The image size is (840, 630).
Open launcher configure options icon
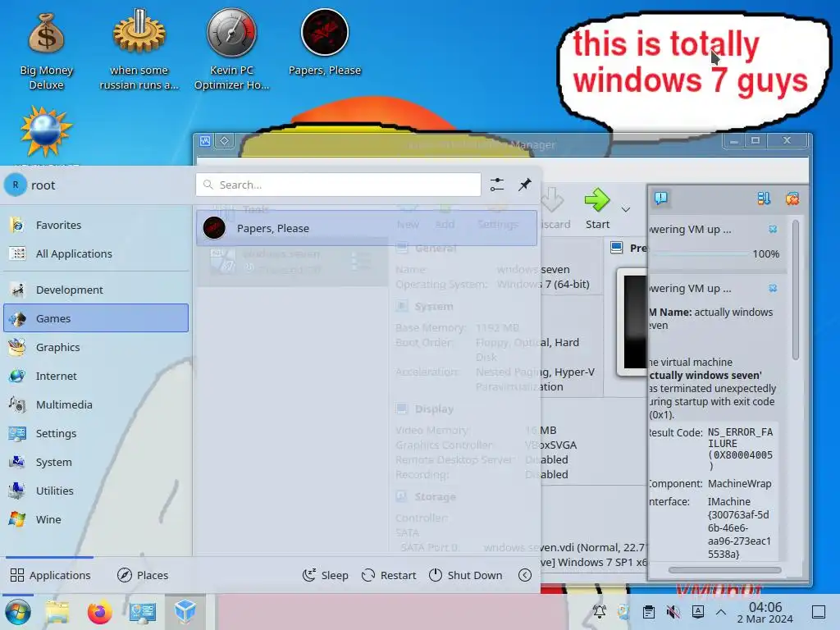tap(497, 185)
